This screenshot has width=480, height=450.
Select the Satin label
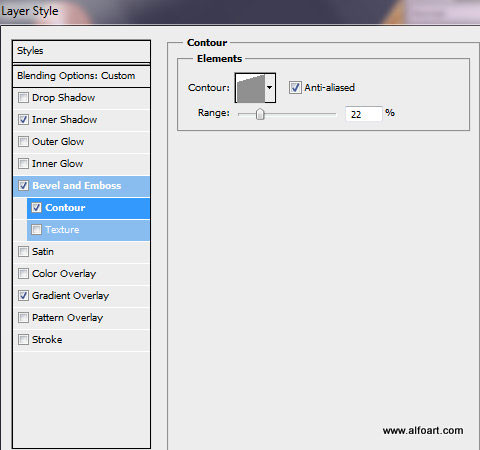(x=43, y=252)
